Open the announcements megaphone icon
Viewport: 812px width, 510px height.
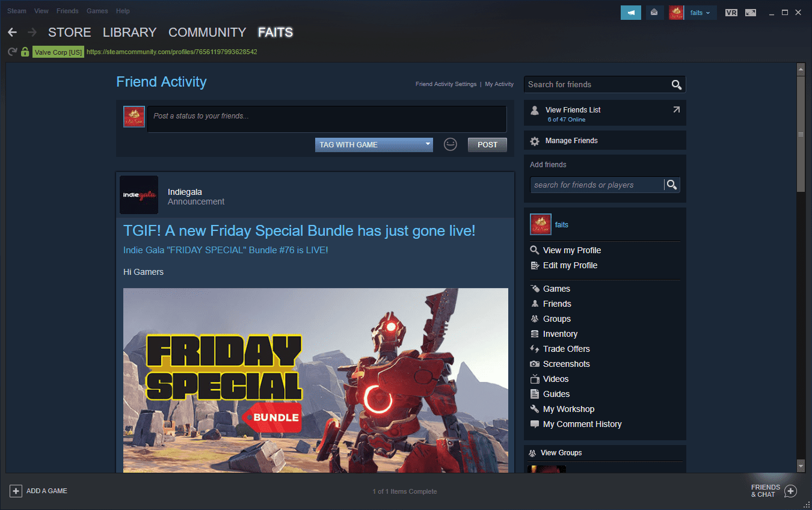coord(631,13)
